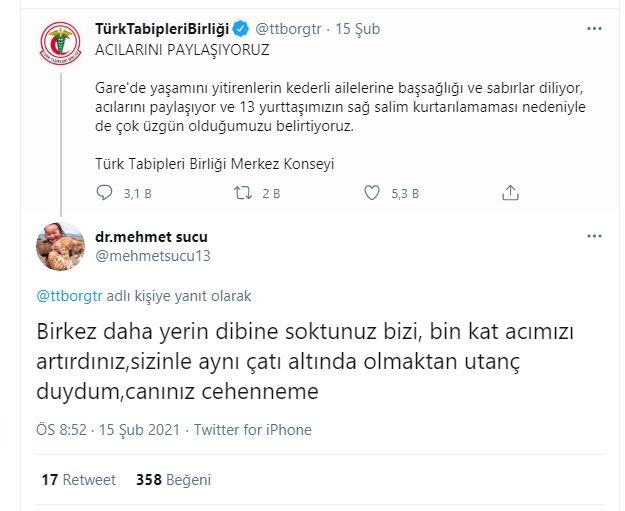Expand more options on the TTB tweet
The image size is (625, 511).
(x=595, y=29)
